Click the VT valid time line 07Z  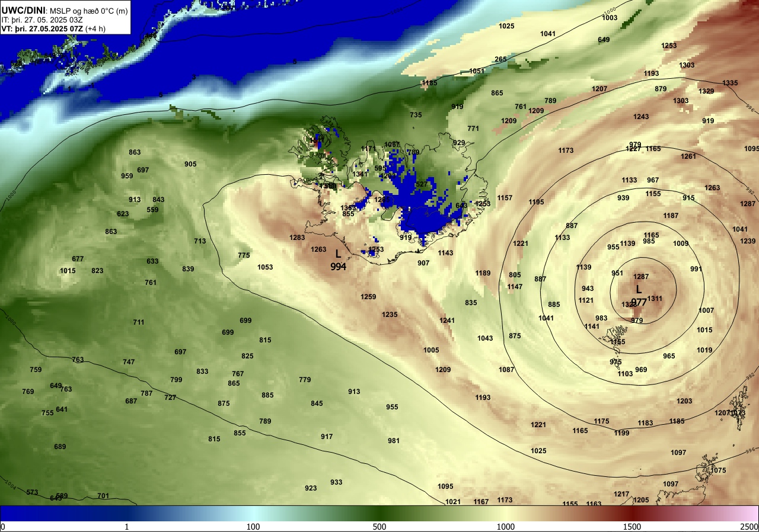pos(54,28)
